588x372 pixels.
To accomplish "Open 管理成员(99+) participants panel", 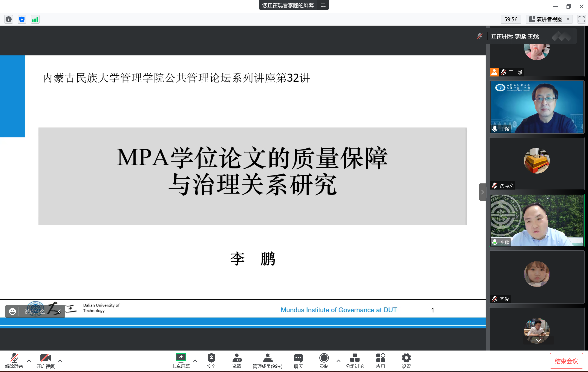I will point(267,358).
